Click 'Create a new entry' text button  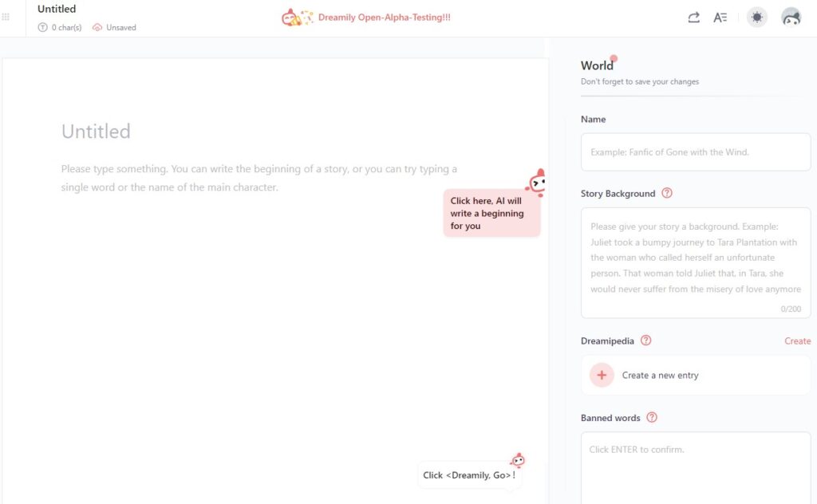click(660, 375)
